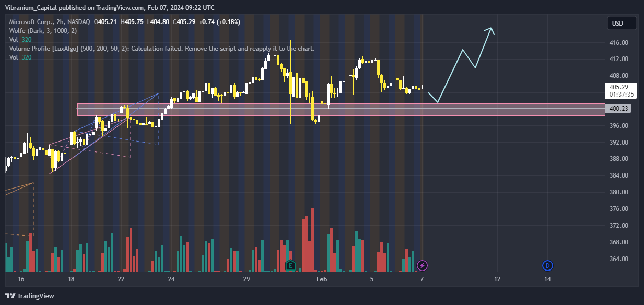Viewport: 644px width, 305px height.
Task: Open the USD currency selector
Action: click(622, 23)
